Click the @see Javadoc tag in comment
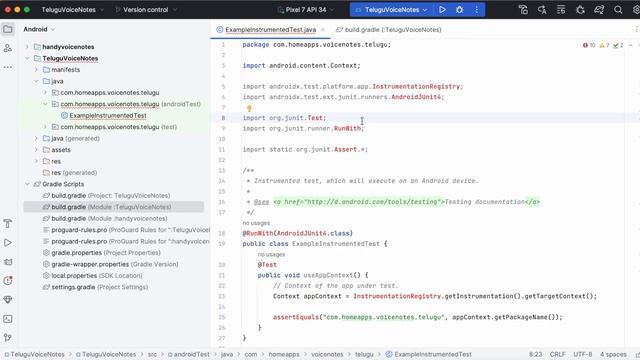640x360 pixels. [261, 202]
